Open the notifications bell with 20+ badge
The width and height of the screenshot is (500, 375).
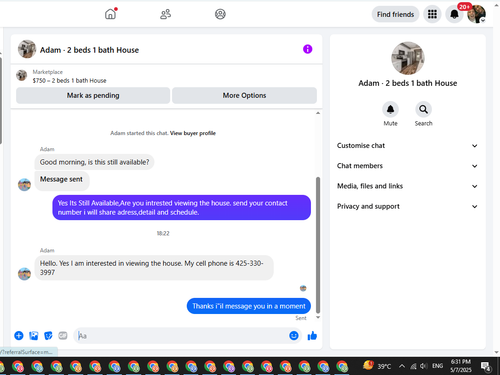[x=454, y=14]
